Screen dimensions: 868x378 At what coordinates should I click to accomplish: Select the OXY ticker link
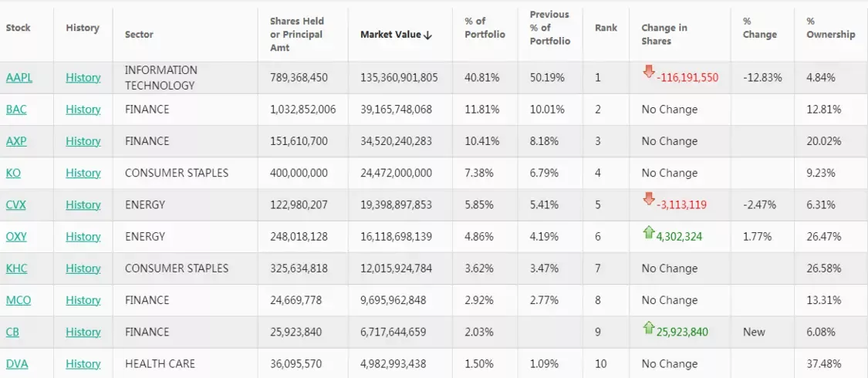click(x=16, y=236)
